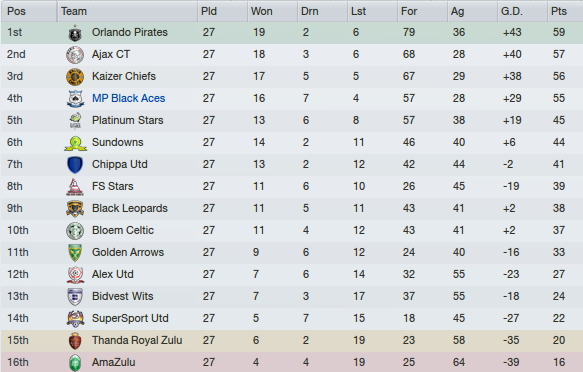Viewport: 583px width, 372px height.
Task: Select the Bidvest Wits team name
Action: click(x=123, y=296)
